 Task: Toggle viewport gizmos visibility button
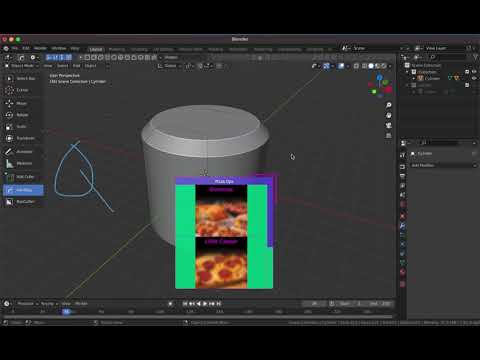click(326, 66)
